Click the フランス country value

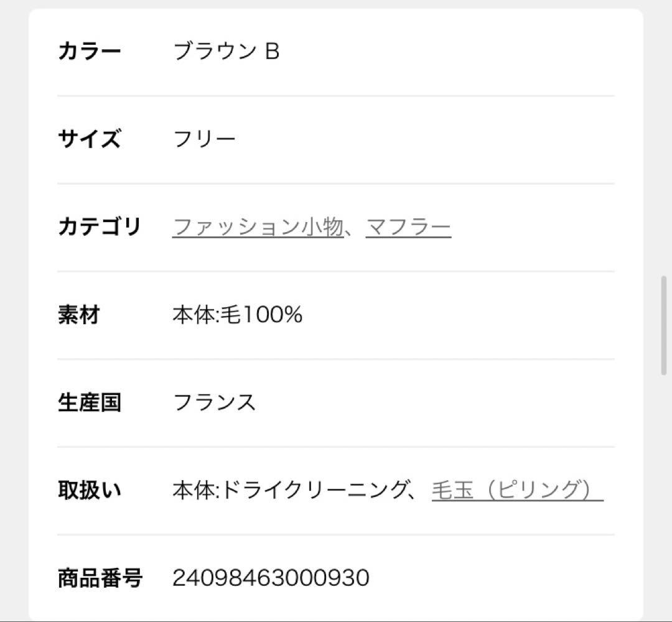pyautogui.click(x=215, y=402)
